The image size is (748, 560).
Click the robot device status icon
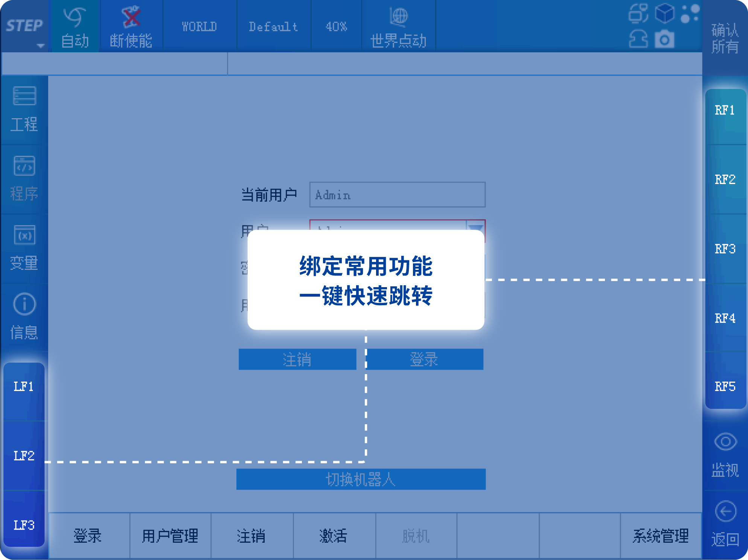click(638, 14)
